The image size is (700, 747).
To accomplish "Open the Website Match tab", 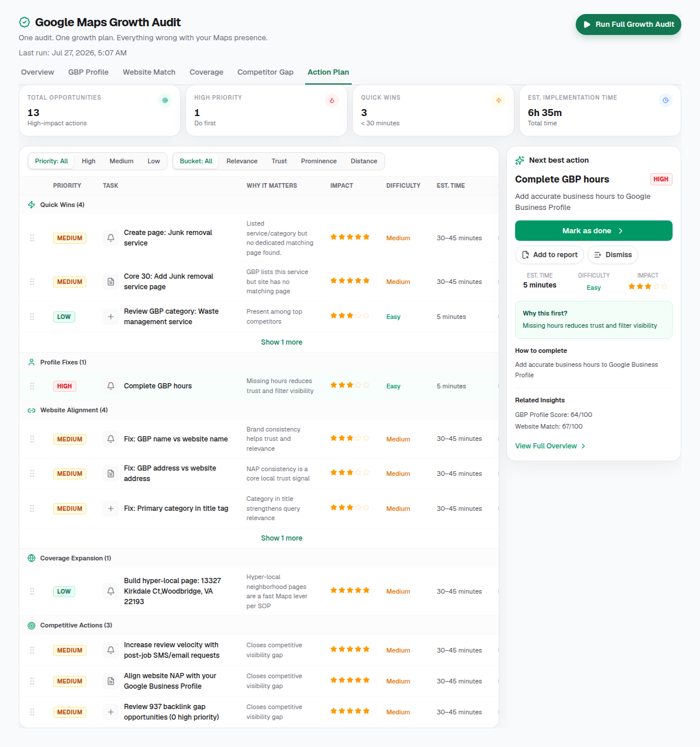I will pyautogui.click(x=149, y=72).
